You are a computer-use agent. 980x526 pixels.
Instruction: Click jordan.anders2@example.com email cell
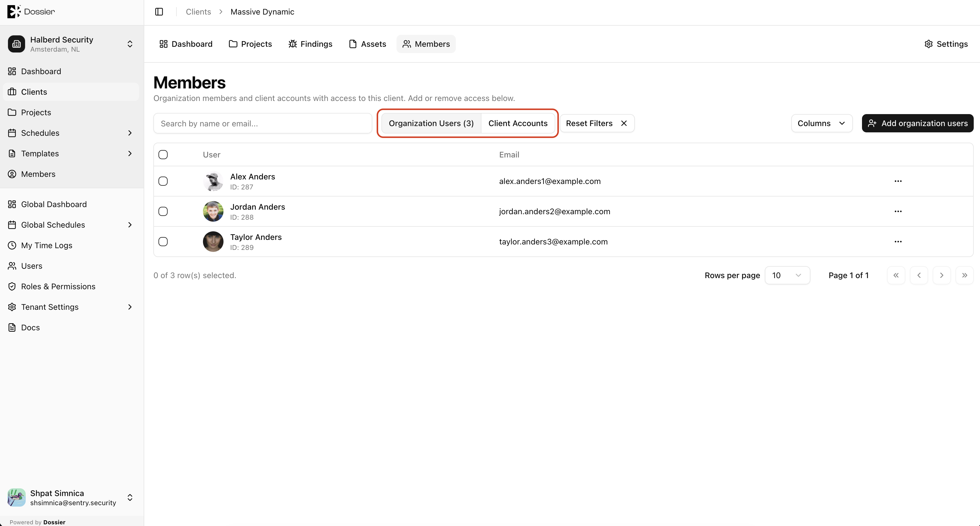click(554, 211)
